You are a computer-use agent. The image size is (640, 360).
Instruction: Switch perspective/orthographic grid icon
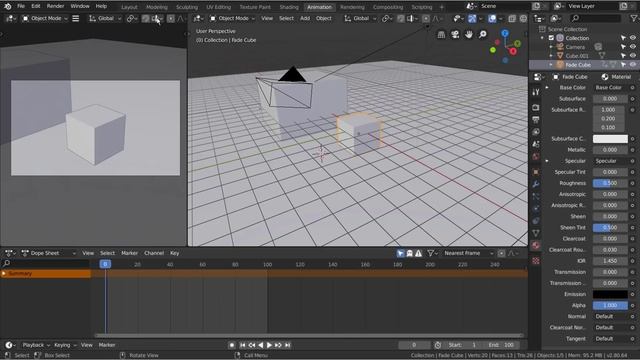441,35
